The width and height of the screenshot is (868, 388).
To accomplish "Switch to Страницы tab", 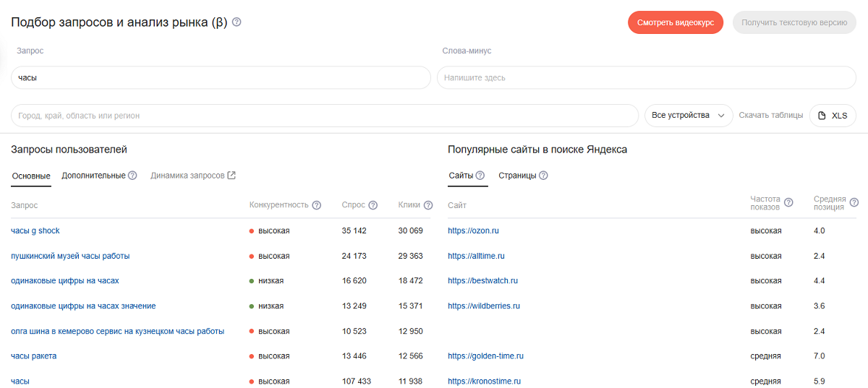I will [x=517, y=176].
